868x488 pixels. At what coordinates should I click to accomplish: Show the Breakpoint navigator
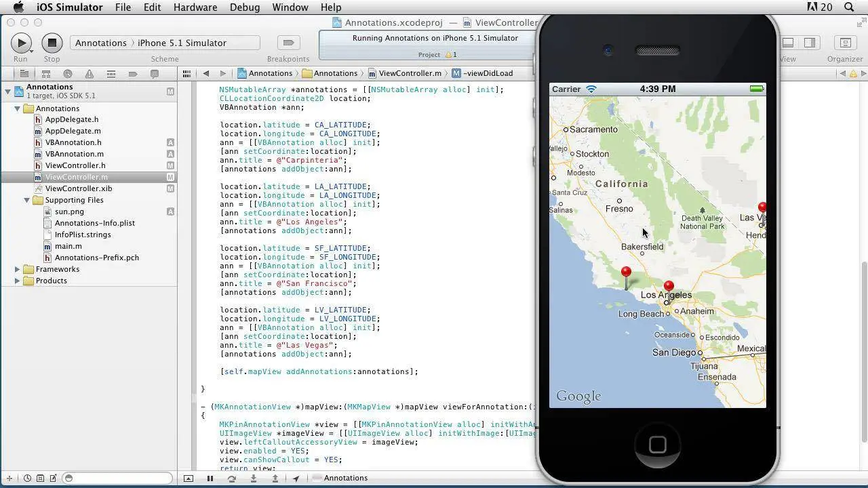pyautogui.click(x=133, y=74)
